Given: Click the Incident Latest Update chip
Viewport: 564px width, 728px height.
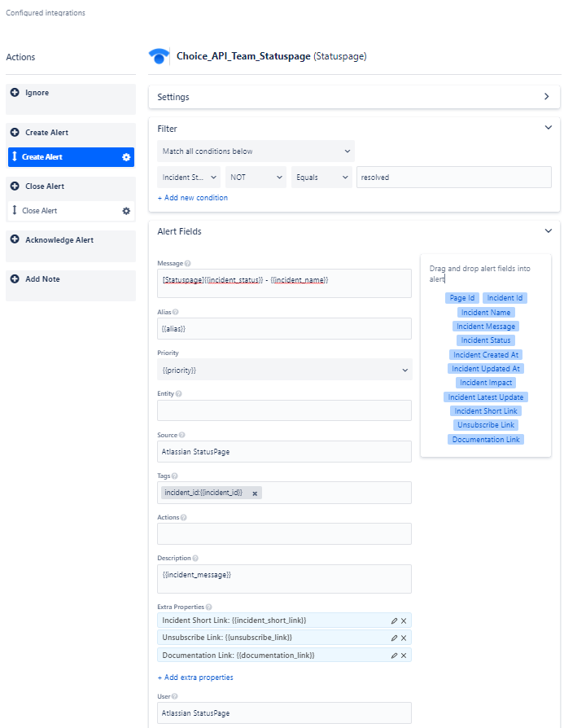Looking at the screenshot, I should click(x=486, y=397).
